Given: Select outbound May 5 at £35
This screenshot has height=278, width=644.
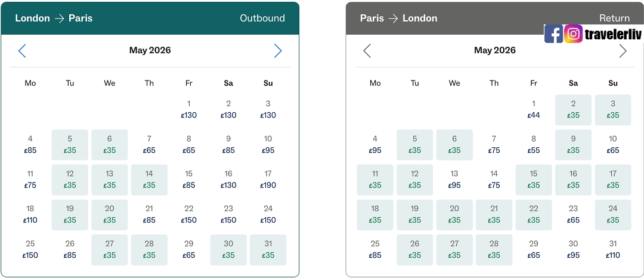Looking at the screenshot, I should (x=70, y=145).
